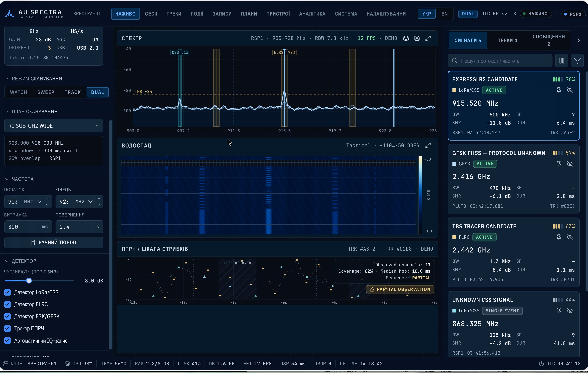Hide the TBS Tracer Candidate signal
Image resolution: width=588 pixels, height=373 pixels.
click(x=570, y=237)
